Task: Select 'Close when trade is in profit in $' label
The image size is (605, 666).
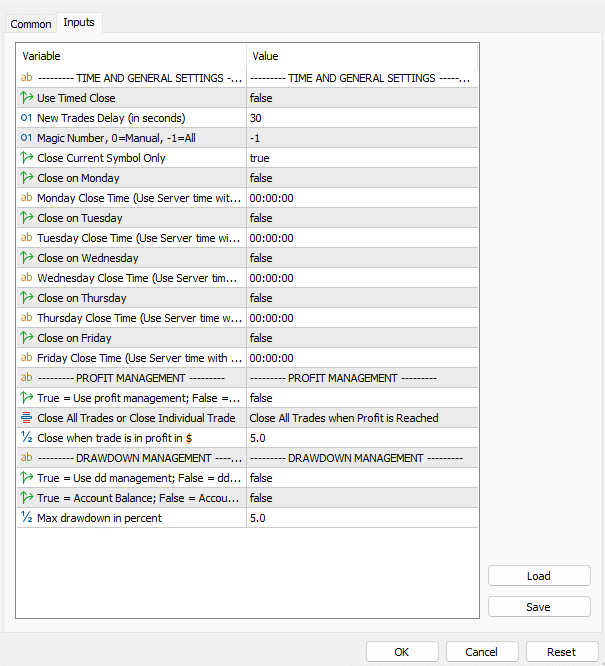Action: pos(115,438)
